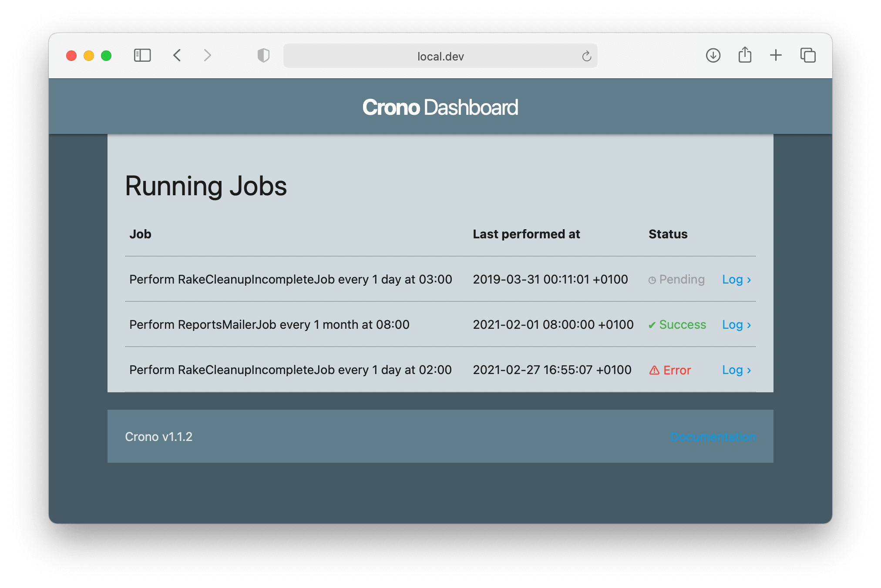This screenshot has height=588, width=881.
Task: Click timestamp 2021-02-27 16:55:07 +0100
Action: [552, 370]
